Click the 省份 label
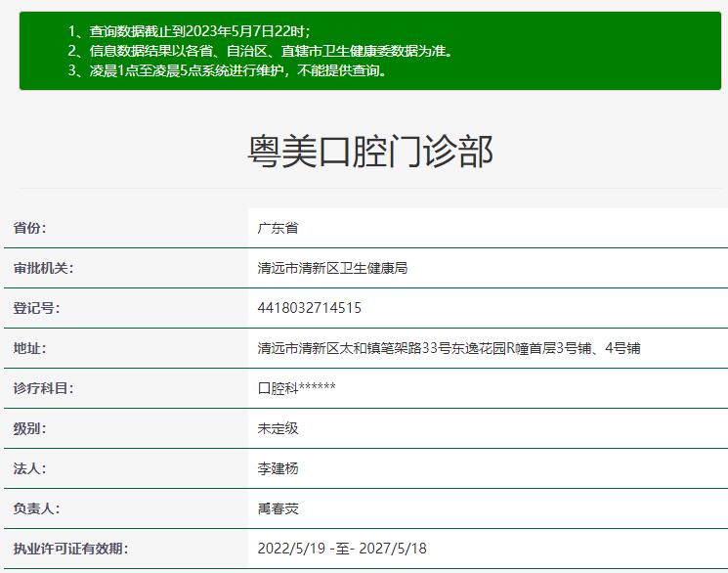 tap(29, 228)
